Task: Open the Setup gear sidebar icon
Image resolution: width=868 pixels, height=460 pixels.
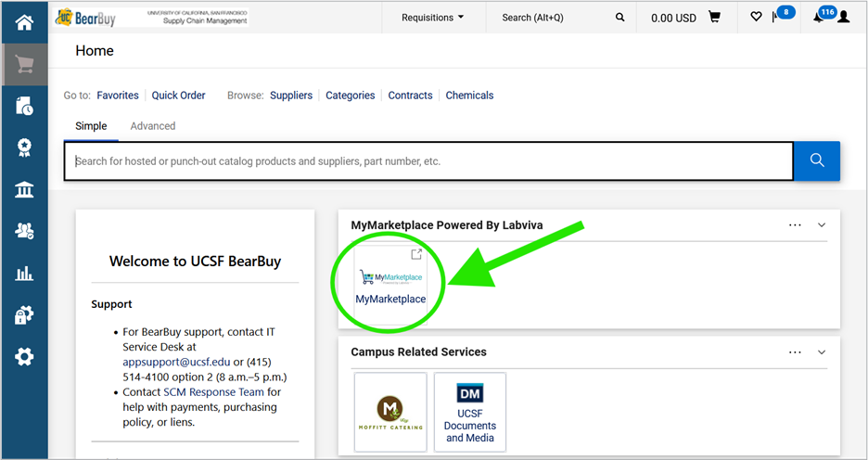Action: (x=24, y=356)
